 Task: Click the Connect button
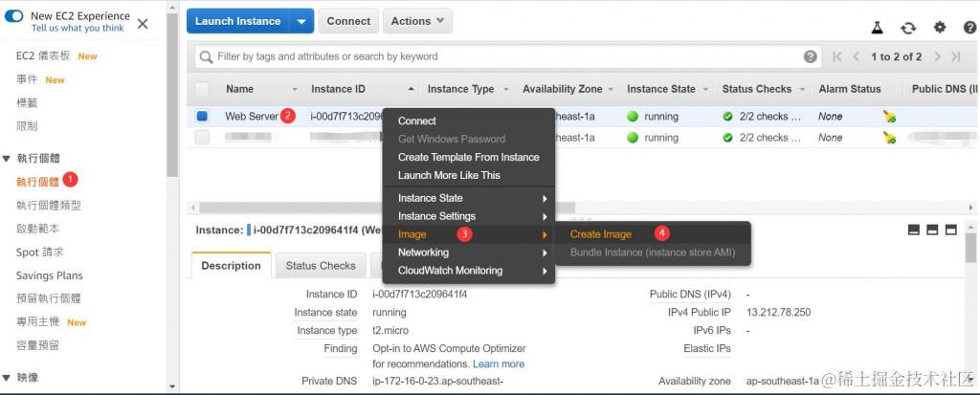click(348, 21)
